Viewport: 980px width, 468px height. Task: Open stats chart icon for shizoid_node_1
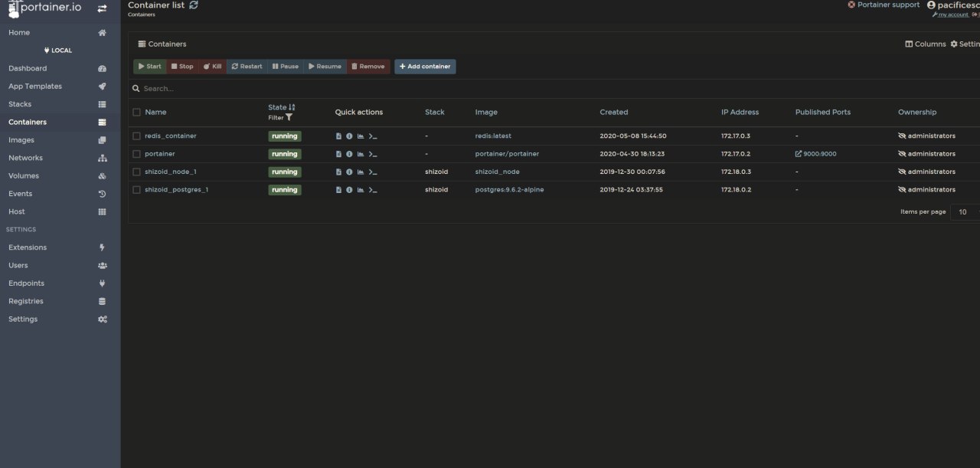(361, 172)
